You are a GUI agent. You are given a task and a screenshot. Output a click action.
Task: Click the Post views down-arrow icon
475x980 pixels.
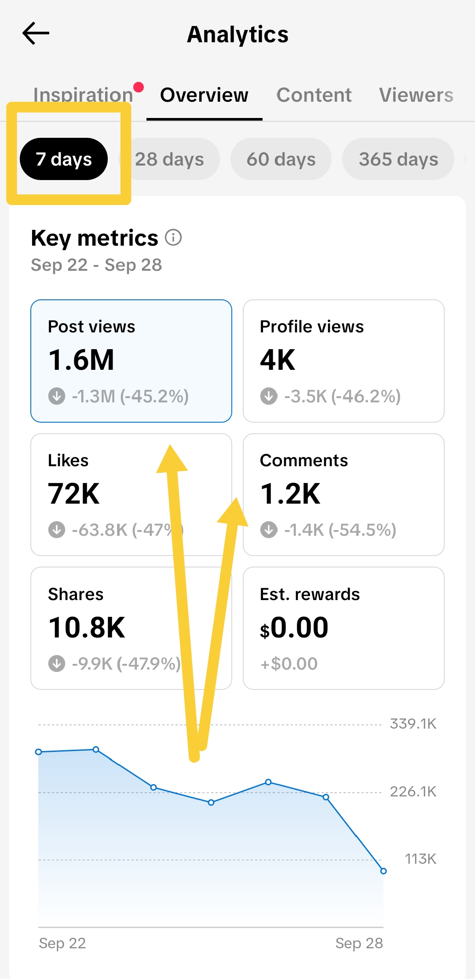click(x=57, y=396)
